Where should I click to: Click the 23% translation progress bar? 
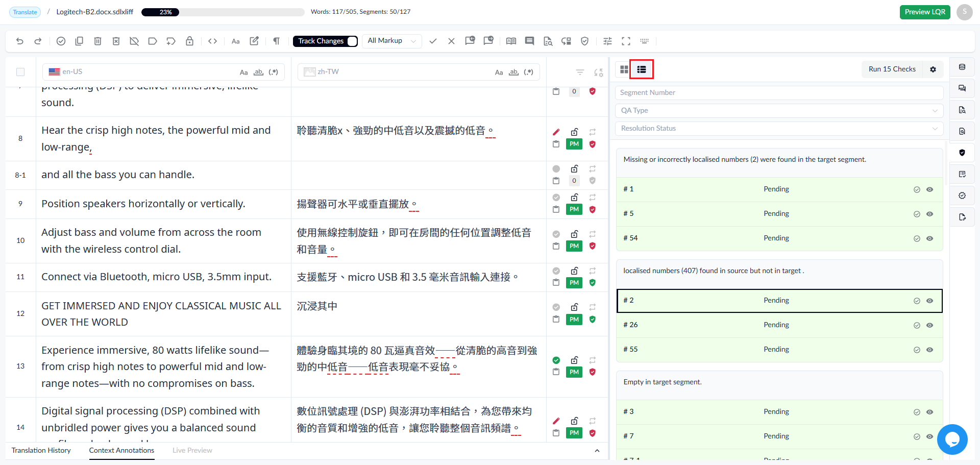coord(223,12)
